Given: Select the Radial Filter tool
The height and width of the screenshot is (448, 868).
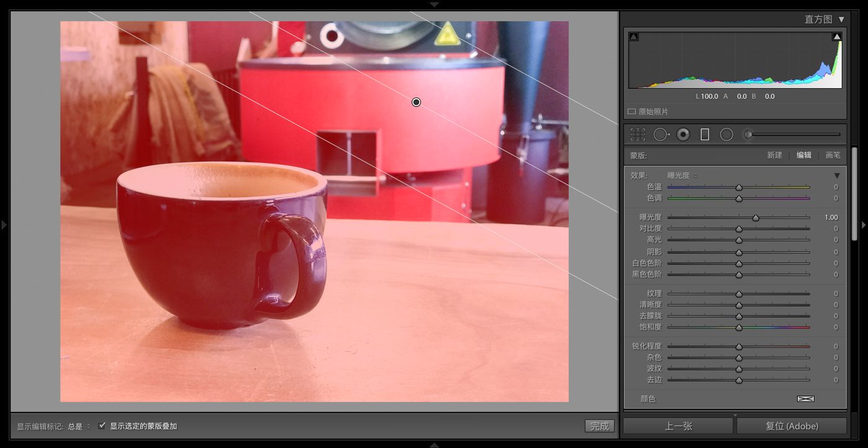Looking at the screenshot, I should click(x=726, y=134).
